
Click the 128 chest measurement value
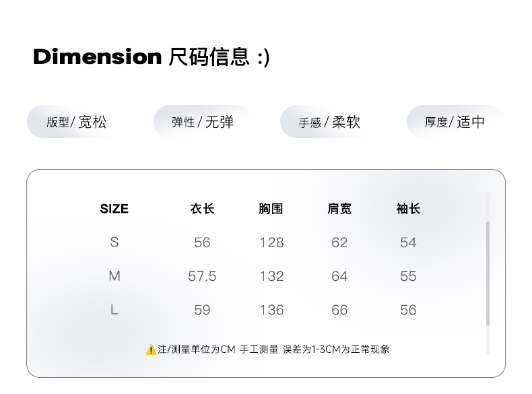point(272,242)
